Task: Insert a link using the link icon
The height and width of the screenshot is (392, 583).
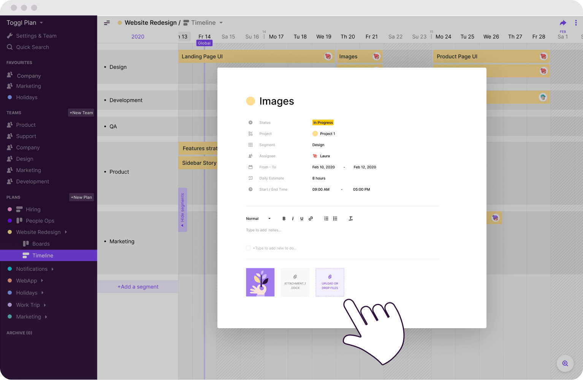Action: (311, 219)
